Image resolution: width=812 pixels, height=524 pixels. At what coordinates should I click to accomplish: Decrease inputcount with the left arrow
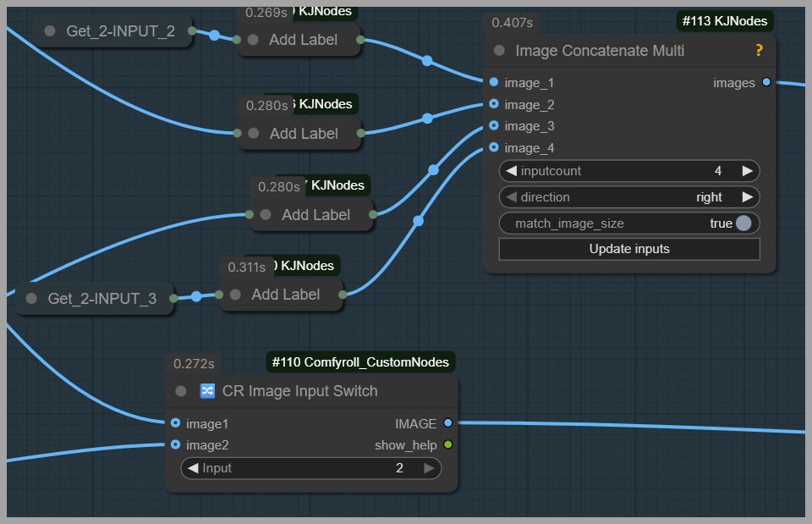point(511,171)
